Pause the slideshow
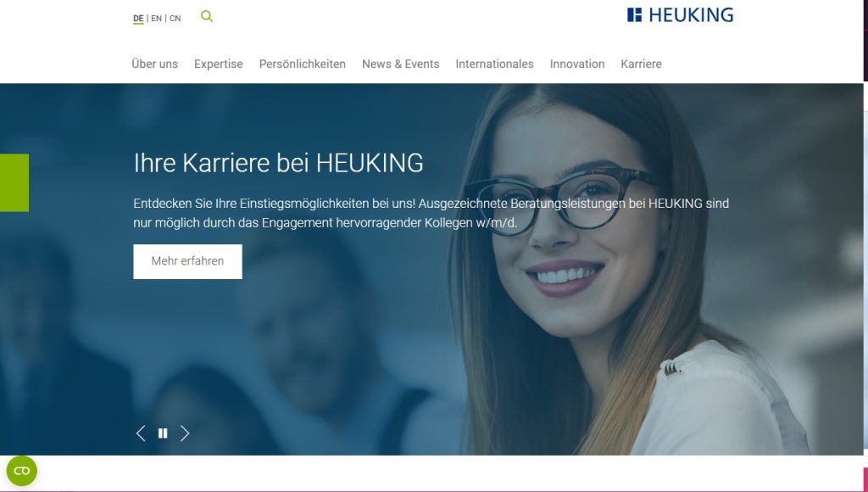The image size is (868, 492). pos(163,433)
